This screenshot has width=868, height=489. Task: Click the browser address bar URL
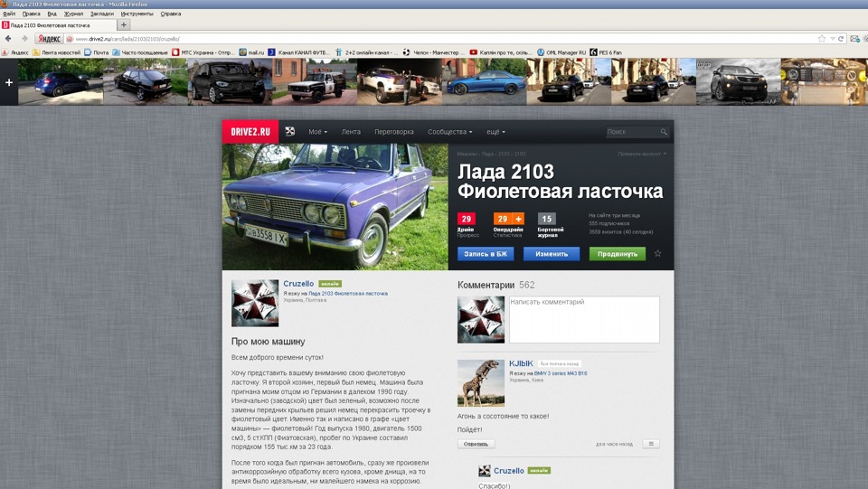127,39
